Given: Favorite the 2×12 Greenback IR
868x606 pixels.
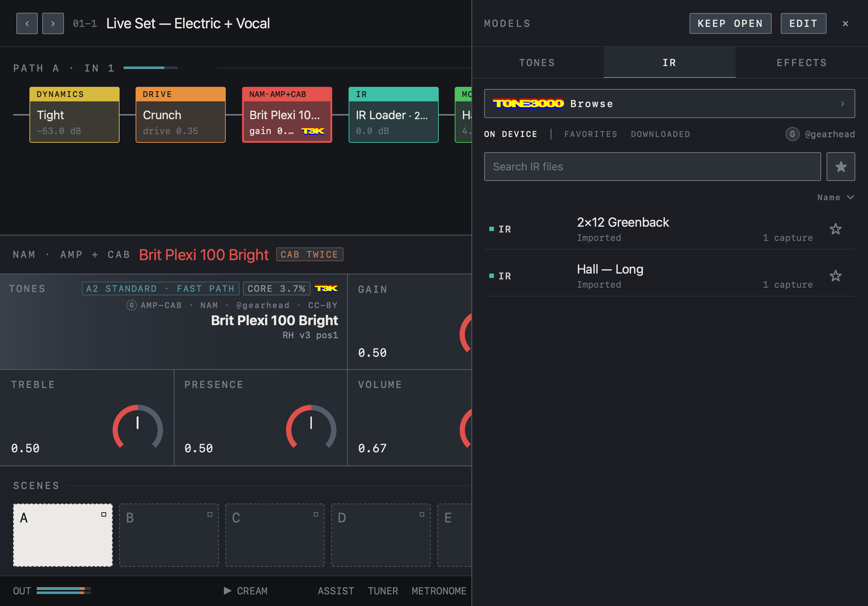Looking at the screenshot, I should [835, 229].
